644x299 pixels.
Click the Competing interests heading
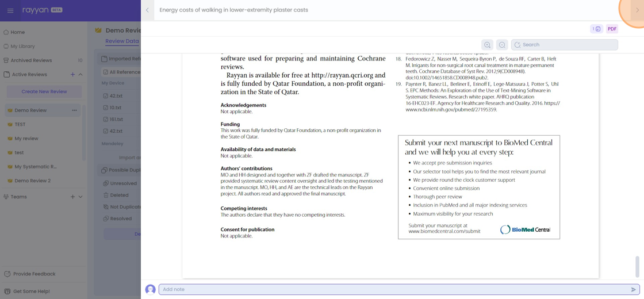[244, 209]
